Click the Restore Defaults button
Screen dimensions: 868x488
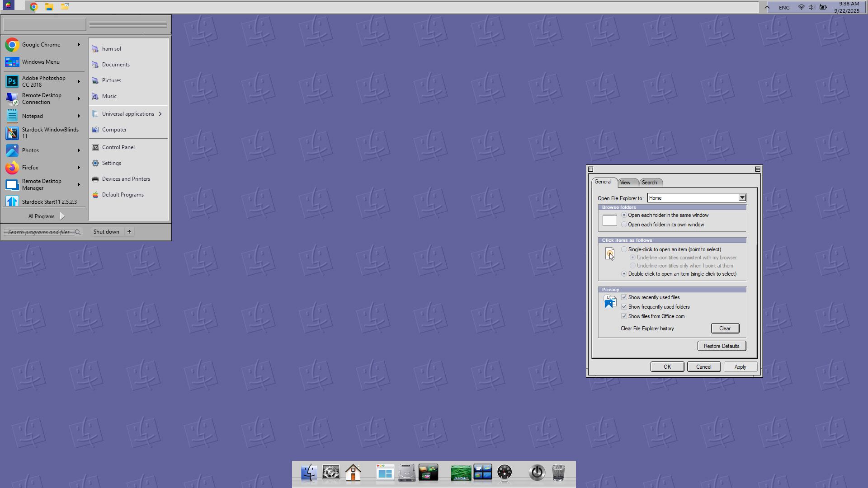(x=721, y=346)
